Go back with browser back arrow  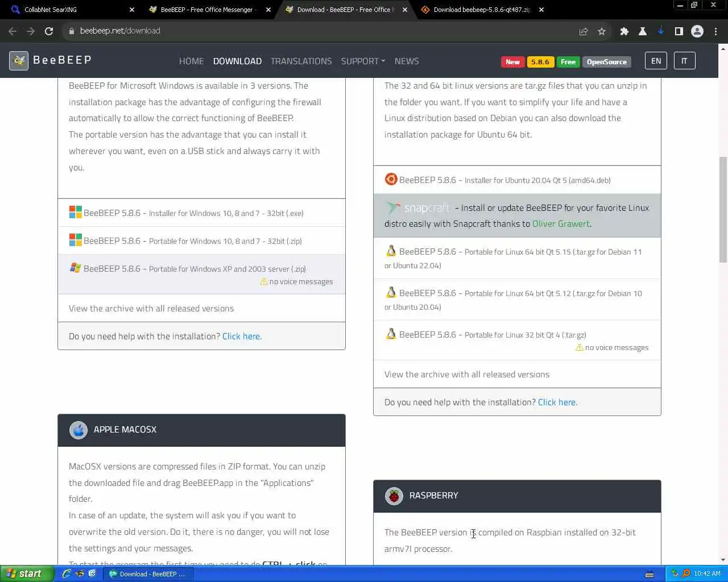[13, 31]
